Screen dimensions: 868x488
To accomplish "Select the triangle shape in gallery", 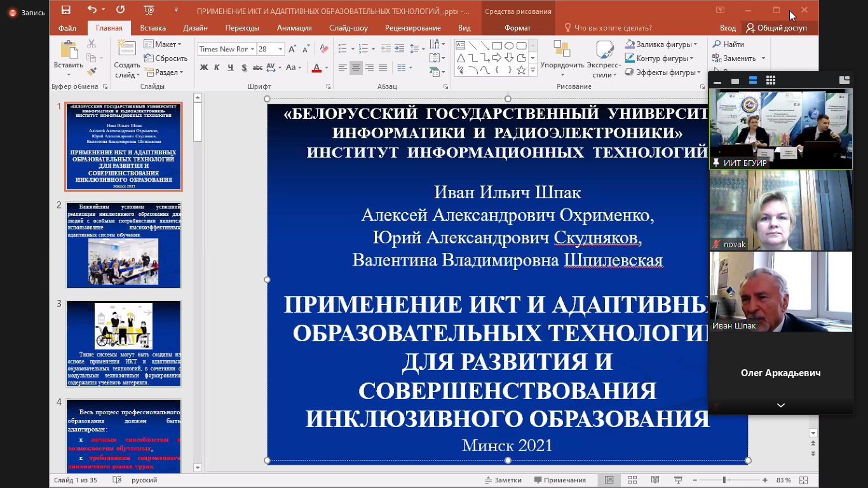I will (x=461, y=58).
